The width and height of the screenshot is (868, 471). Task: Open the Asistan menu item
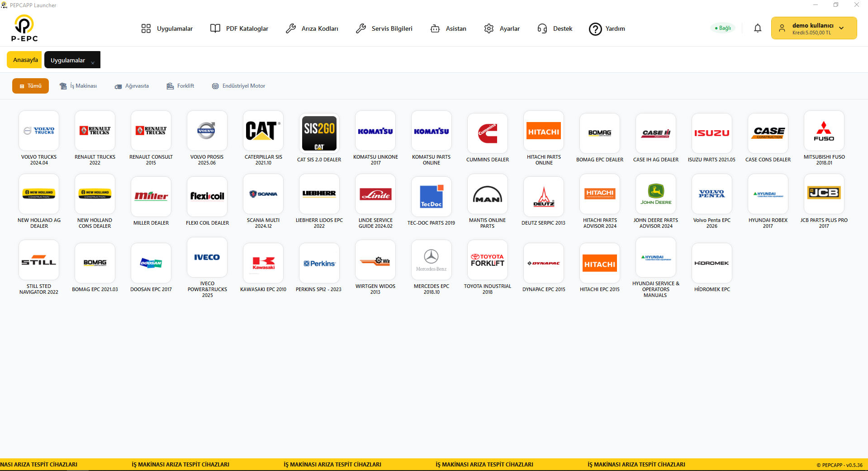tap(448, 28)
